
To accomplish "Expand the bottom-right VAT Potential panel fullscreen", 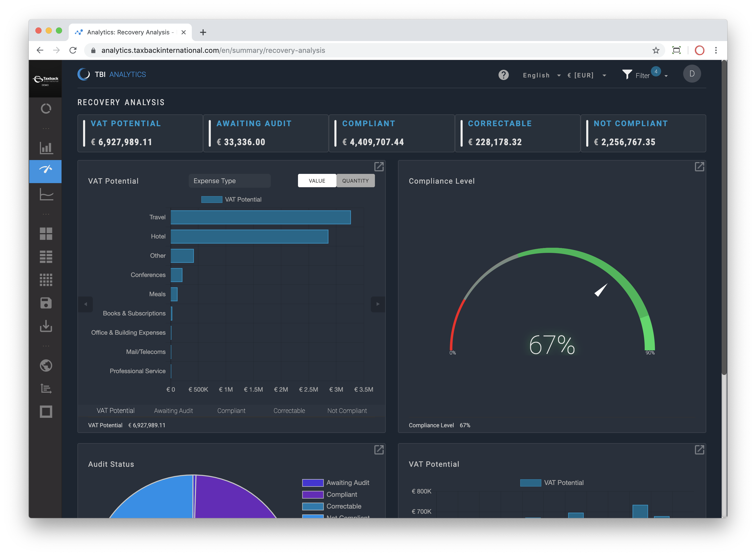I will (x=699, y=450).
